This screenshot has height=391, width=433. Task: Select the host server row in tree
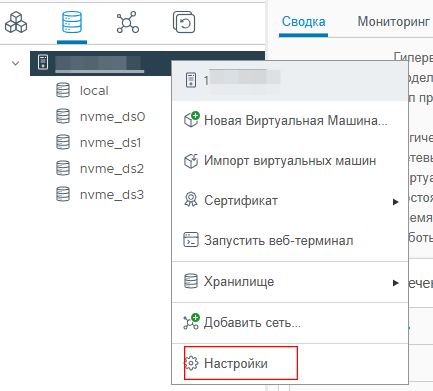147,63
